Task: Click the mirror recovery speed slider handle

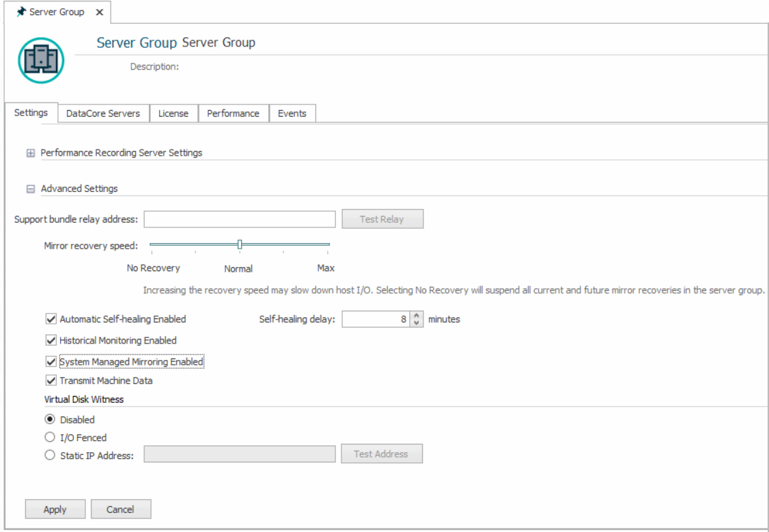Action: (240, 244)
